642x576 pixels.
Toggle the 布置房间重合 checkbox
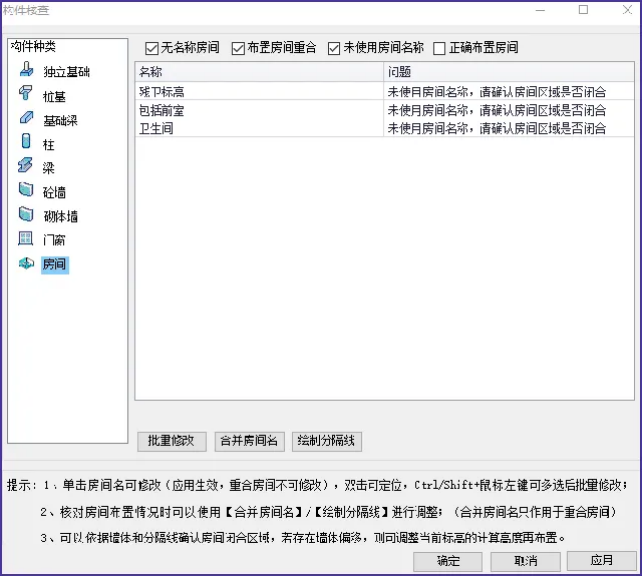(238, 48)
